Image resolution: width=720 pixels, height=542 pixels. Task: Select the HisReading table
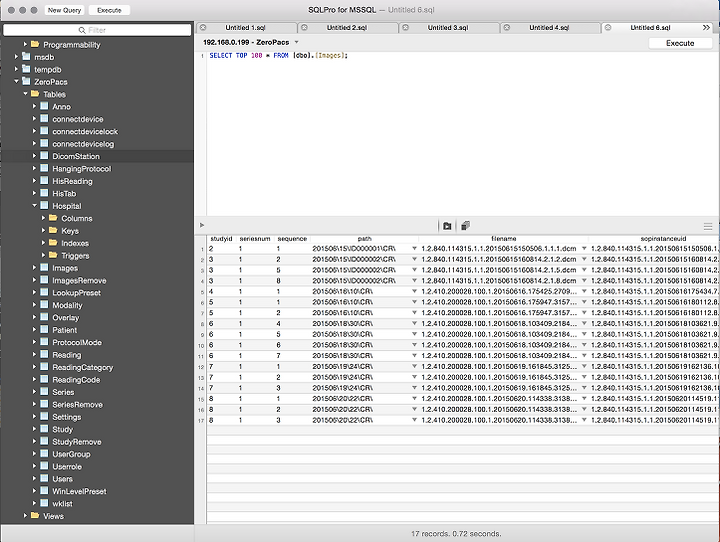click(x=72, y=181)
